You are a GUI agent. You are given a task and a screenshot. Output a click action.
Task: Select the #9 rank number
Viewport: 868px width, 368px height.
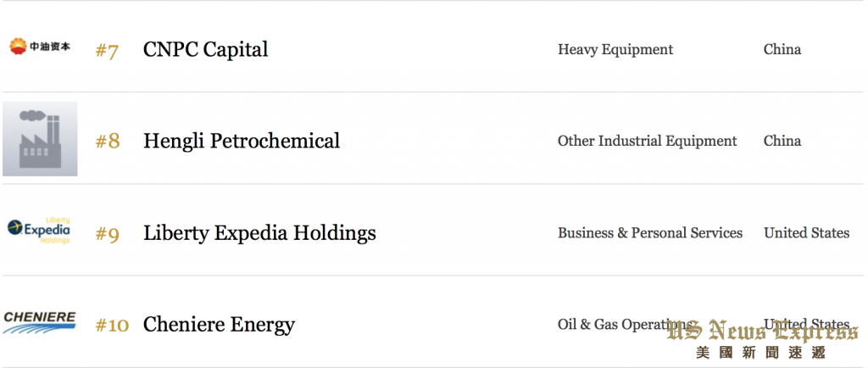click(108, 234)
